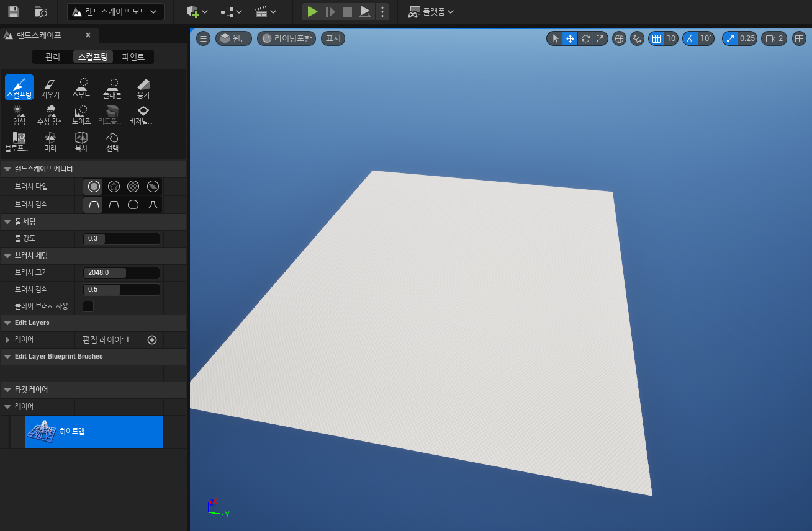Activate the translate gizmo icon
The width and height of the screenshot is (812, 531).
pos(570,38)
